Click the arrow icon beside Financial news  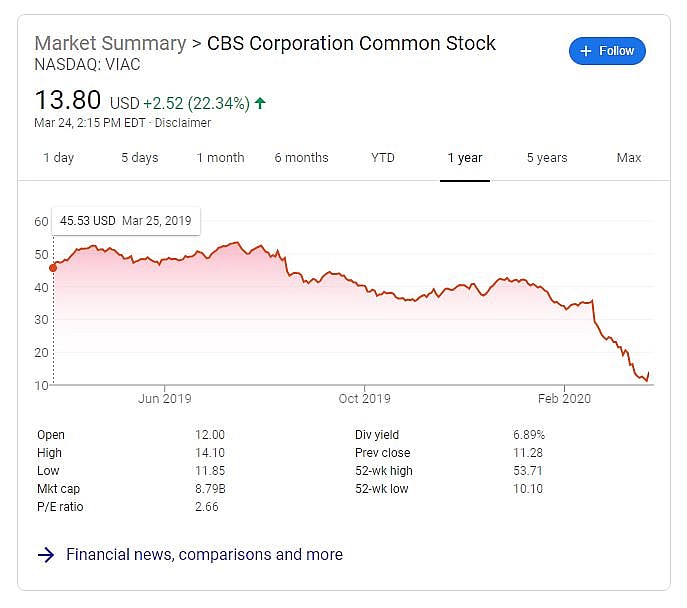pyautogui.click(x=46, y=555)
